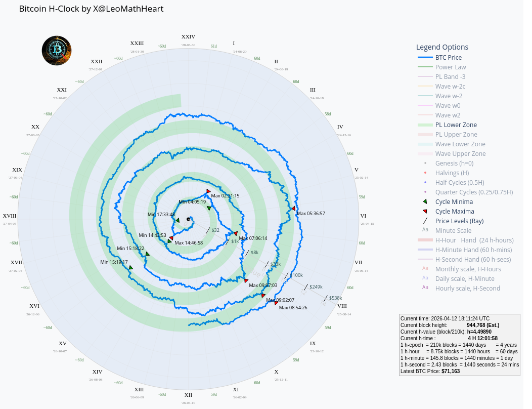Viewport: 532px width, 409px height.
Task: Click the Bitcoin logo image
Action: click(57, 50)
